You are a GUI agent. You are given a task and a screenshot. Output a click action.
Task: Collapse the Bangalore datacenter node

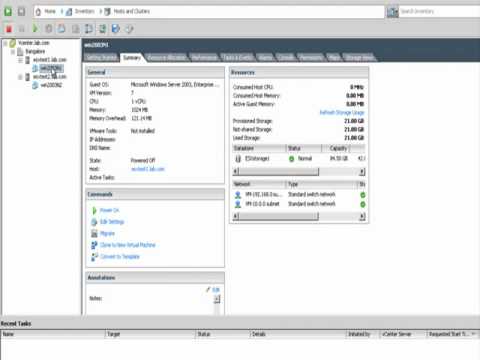coord(13,52)
